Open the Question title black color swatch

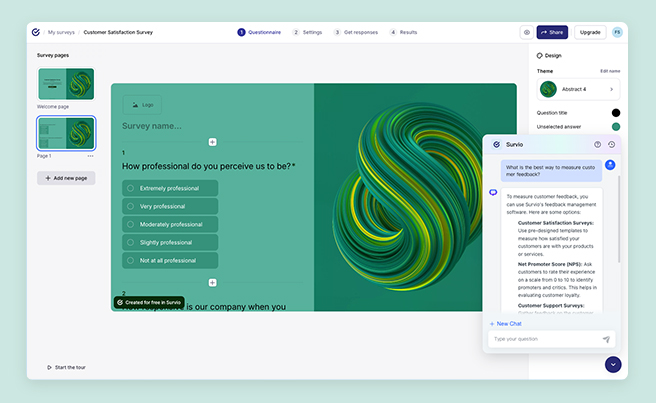coord(616,113)
